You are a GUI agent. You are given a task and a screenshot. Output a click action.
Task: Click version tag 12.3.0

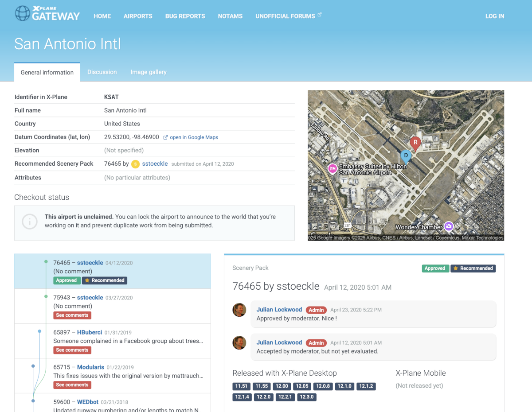307,397
